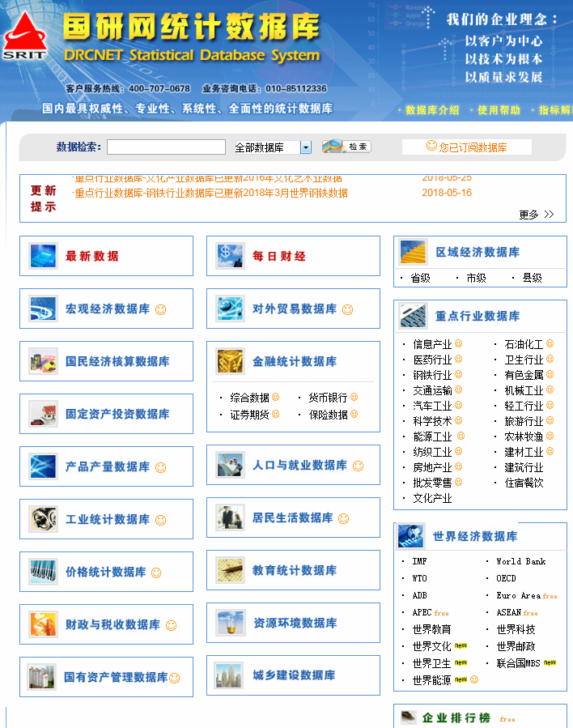Click the 固定资产投资数据库 house icon
The width and height of the screenshot is (573, 728).
coord(43,414)
